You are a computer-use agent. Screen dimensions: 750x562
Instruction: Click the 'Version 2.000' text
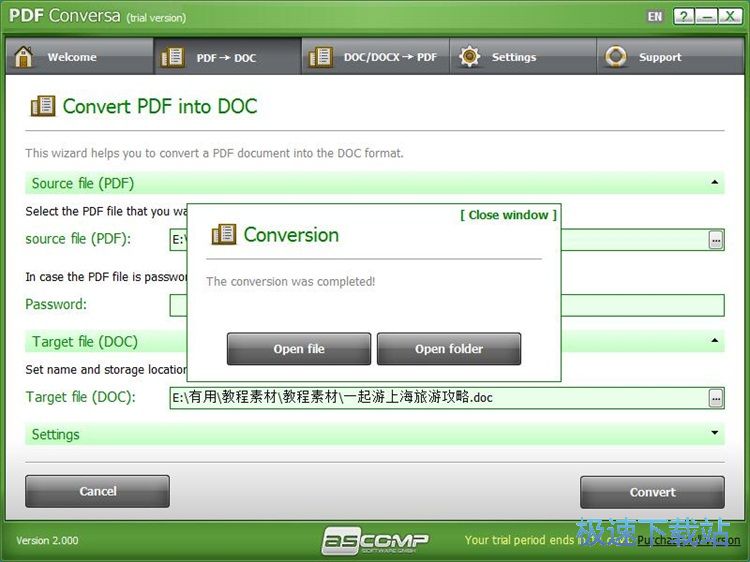(47, 540)
